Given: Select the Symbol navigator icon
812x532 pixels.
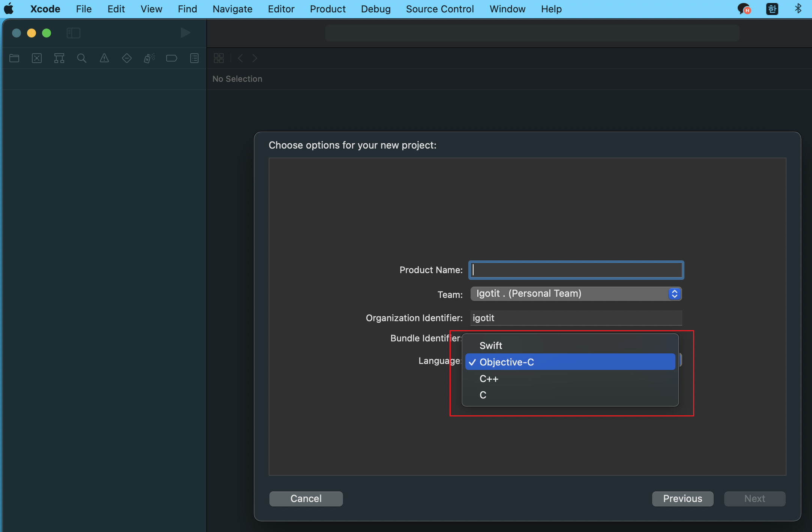Looking at the screenshot, I should tap(59, 58).
